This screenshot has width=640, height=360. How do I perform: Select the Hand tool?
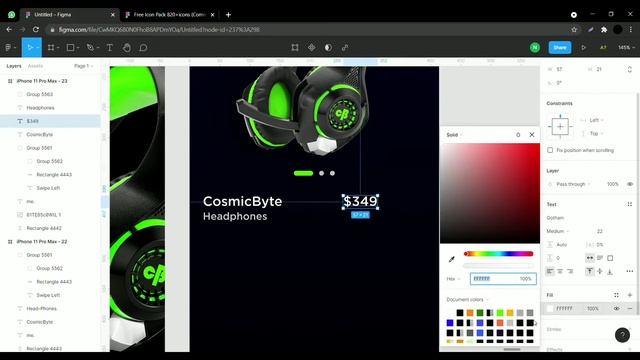point(127,48)
